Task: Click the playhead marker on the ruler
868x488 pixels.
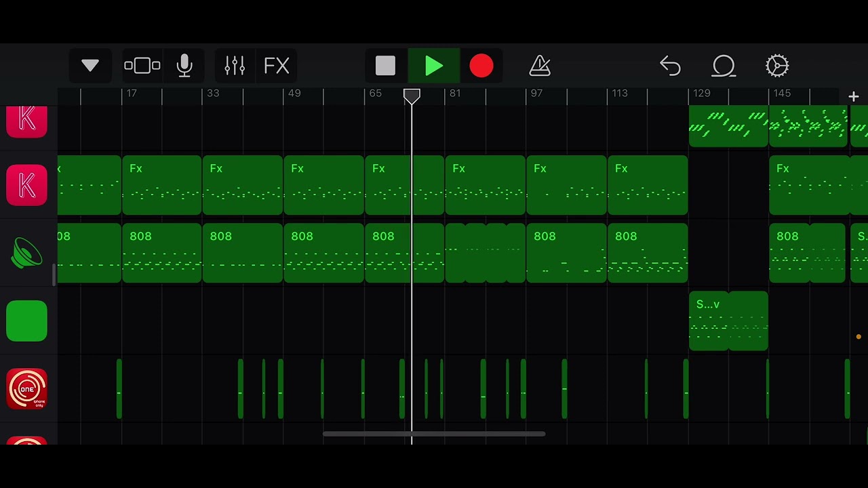Action: [412, 96]
